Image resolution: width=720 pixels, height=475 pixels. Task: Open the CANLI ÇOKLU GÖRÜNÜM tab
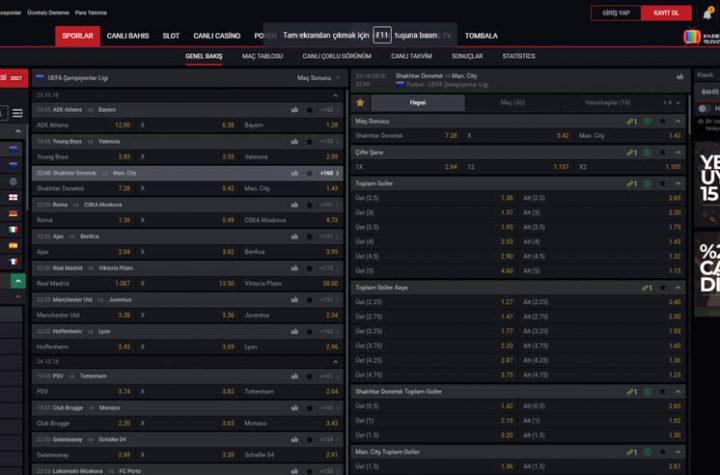pos(337,56)
